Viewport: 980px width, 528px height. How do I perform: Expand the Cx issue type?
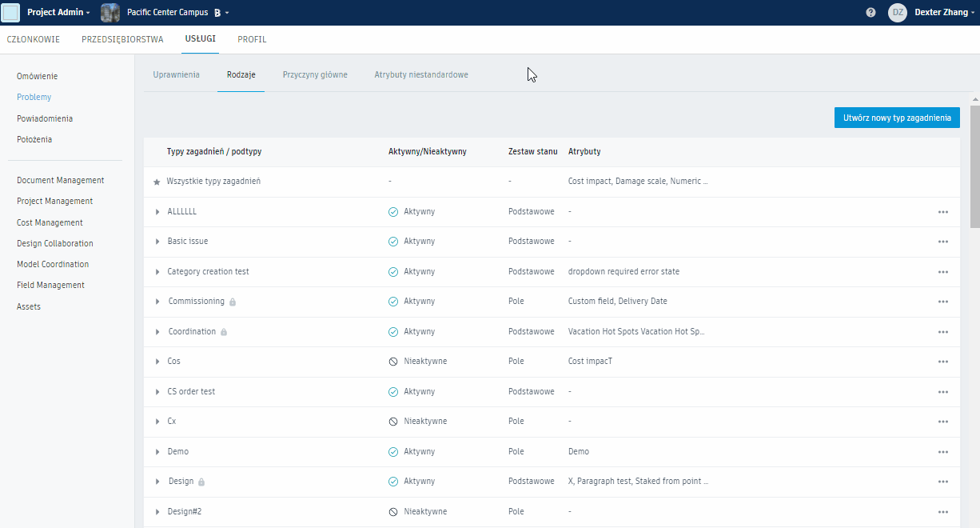point(157,422)
